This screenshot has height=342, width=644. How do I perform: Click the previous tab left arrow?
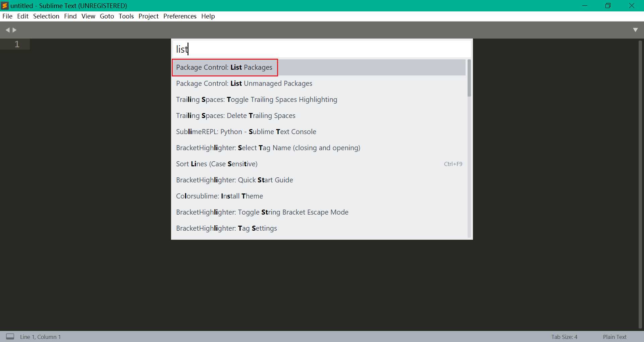(x=7, y=30)
